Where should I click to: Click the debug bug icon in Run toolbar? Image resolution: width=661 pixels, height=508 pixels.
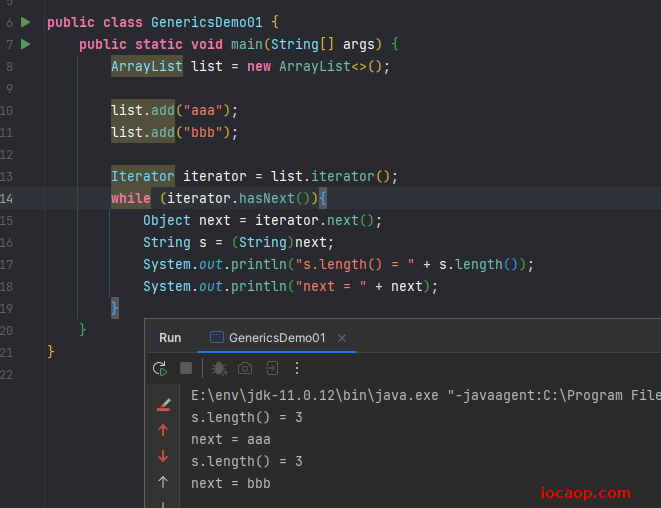pos(219,368)
